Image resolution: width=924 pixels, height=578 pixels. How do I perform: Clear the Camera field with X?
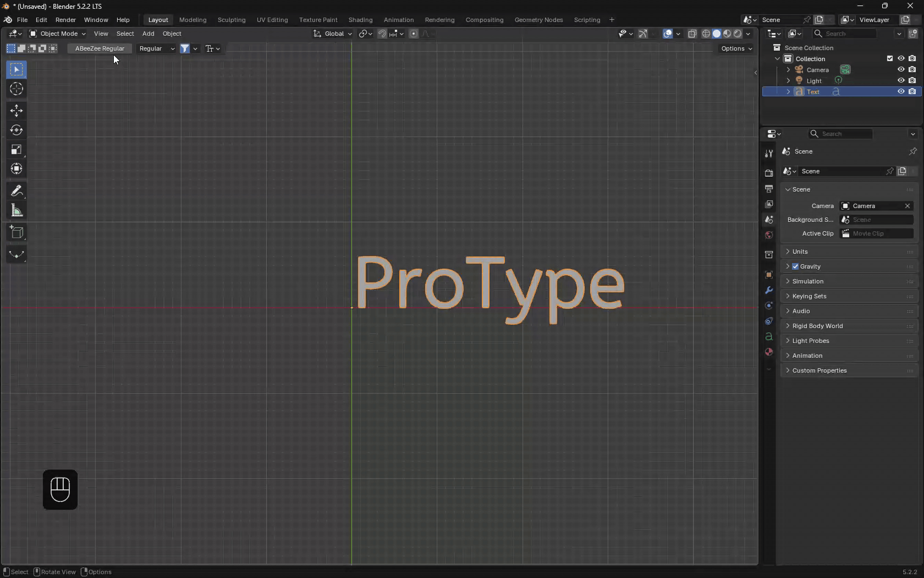[908, 206]
